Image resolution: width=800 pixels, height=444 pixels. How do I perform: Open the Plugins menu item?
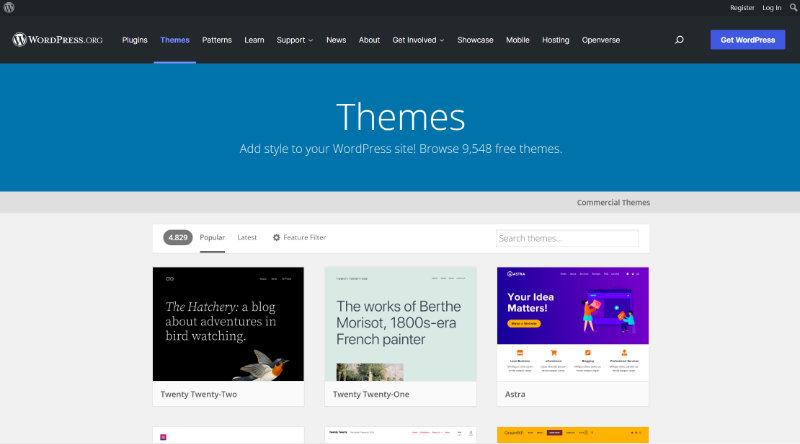[x=135, y=40]
